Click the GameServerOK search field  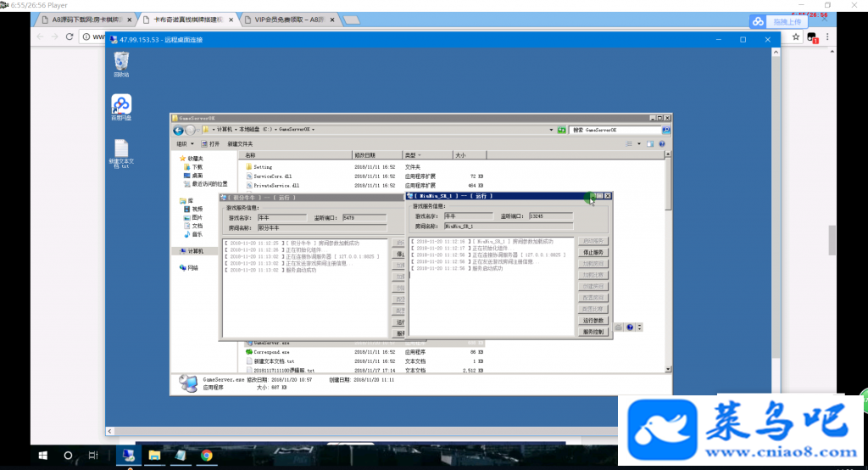615,130
